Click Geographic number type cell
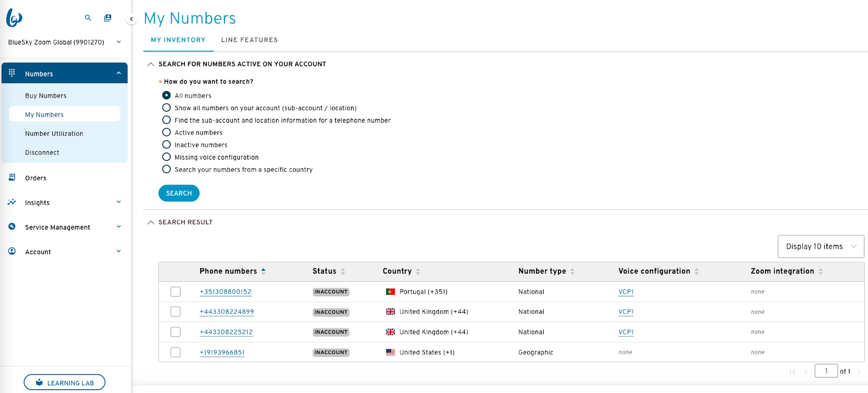Screen dimensions: 868x393 (535, 352)
